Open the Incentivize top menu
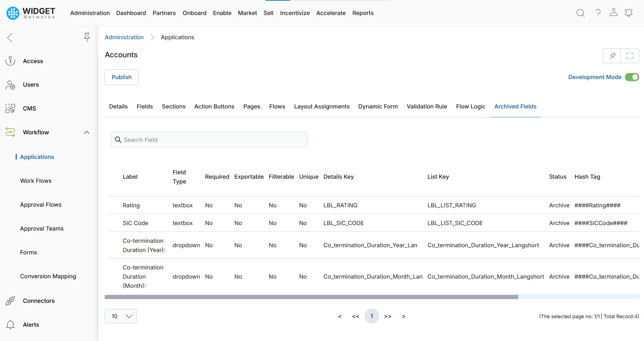The image size is (644, 341). [295, 13]
